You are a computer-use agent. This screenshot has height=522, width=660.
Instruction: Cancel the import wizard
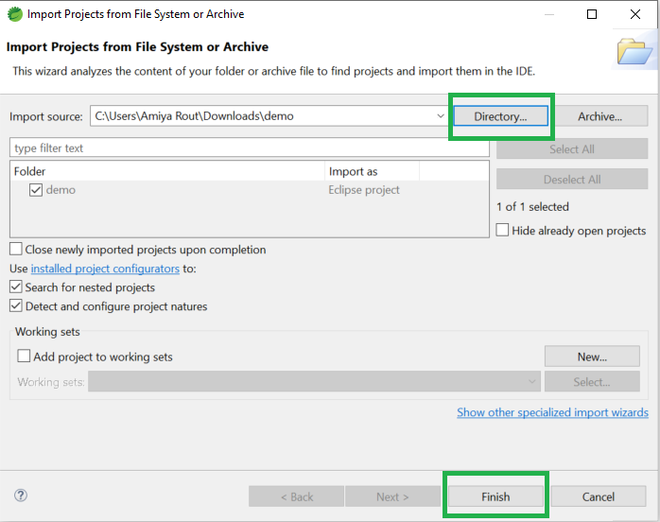[598, 496]
